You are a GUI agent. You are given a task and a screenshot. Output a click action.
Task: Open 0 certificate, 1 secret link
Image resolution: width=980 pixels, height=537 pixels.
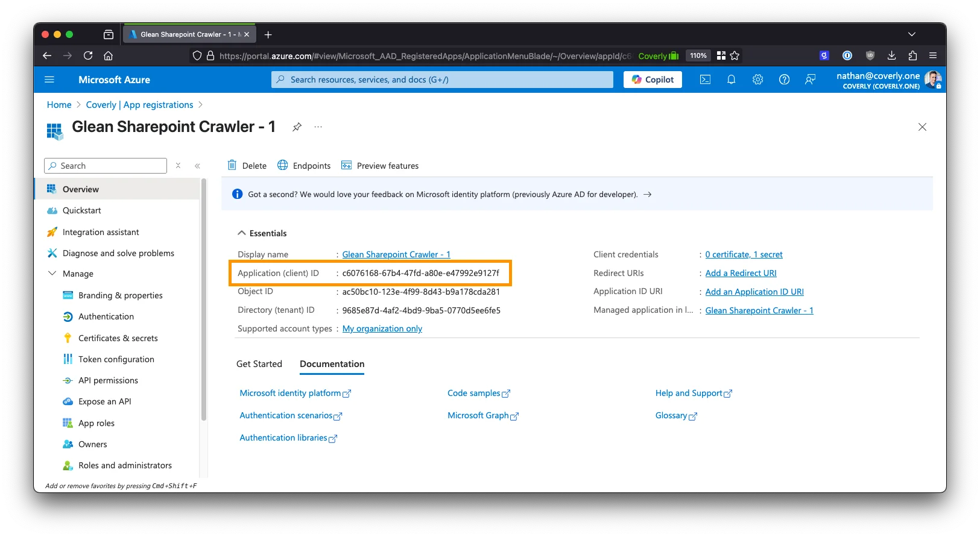coord(744,254)
